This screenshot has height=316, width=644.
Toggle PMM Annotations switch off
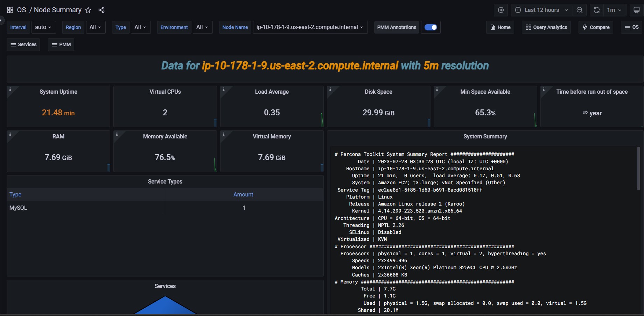[x=430, y=27]
